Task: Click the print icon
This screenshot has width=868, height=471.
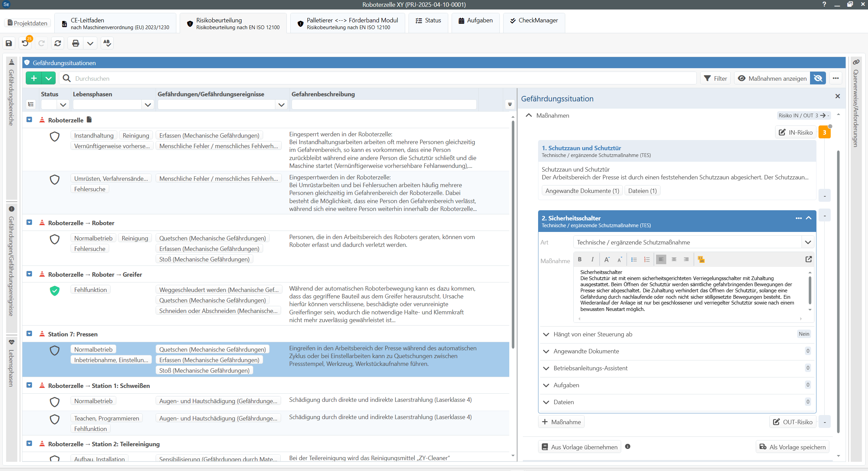Action: click(x=76, y=43)
